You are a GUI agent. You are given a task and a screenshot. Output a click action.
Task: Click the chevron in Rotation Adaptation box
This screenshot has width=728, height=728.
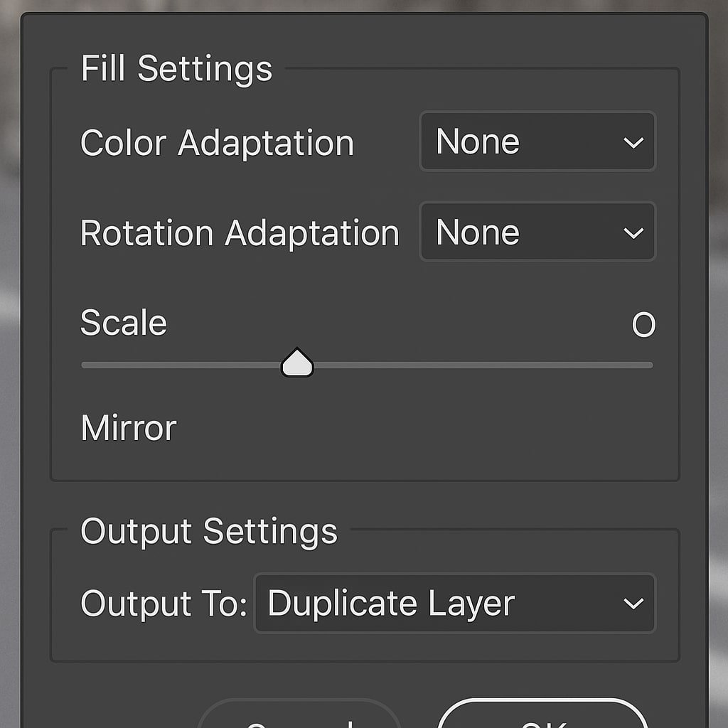coord(633,232)
